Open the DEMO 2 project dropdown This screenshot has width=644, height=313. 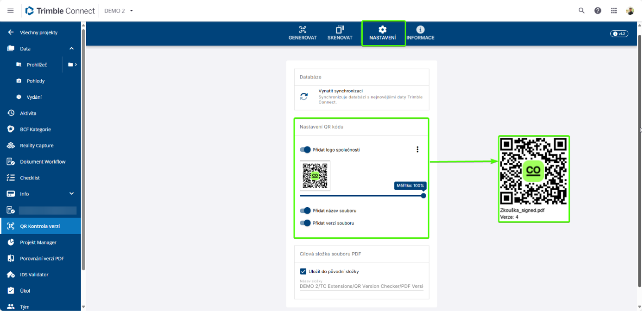(119, 11)
